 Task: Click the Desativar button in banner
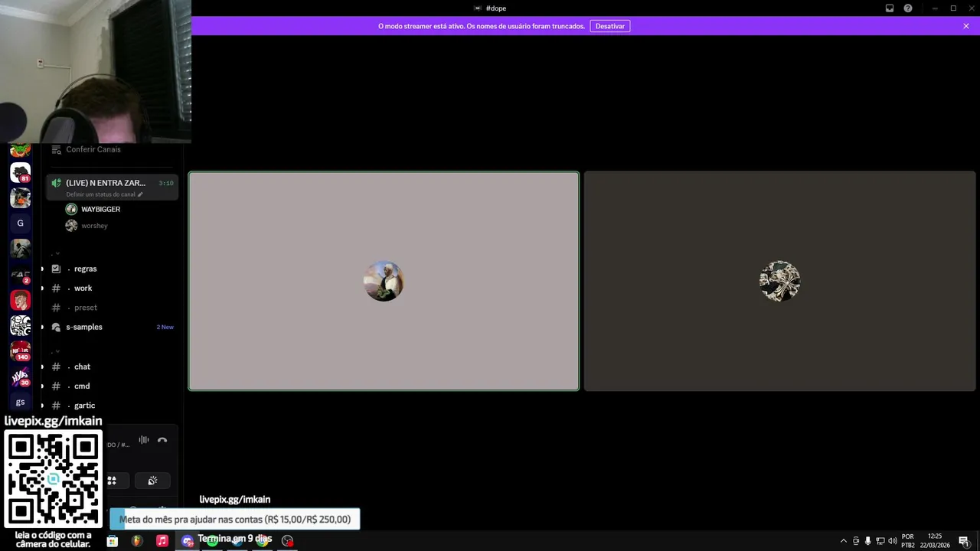pyautogui.click(x=610, y=26)
